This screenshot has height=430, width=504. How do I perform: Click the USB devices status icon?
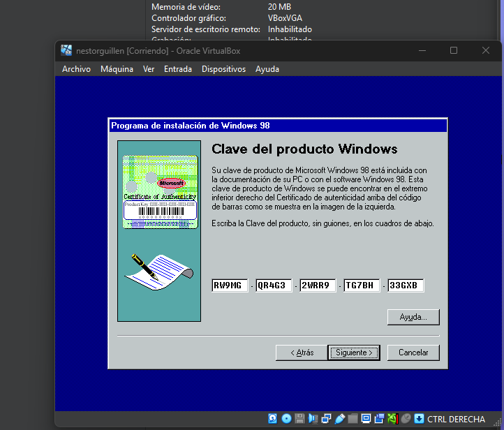(x=339, y=419)
